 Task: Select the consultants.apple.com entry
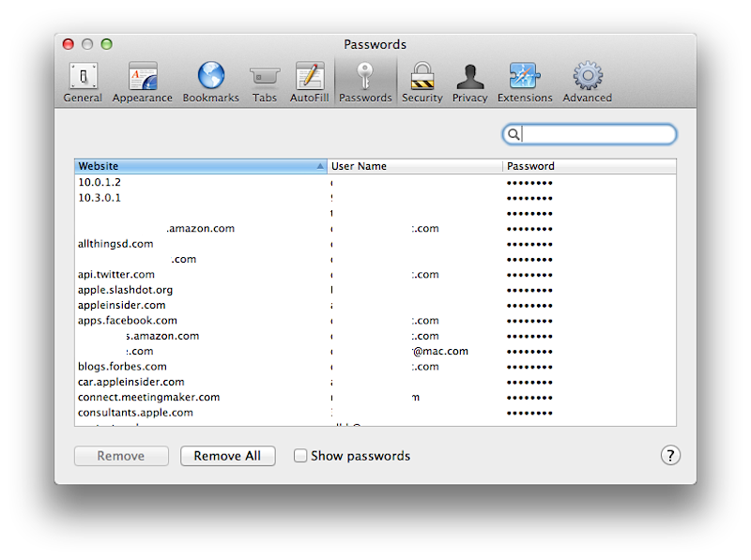pyautogui.click(x=375, y=412)
